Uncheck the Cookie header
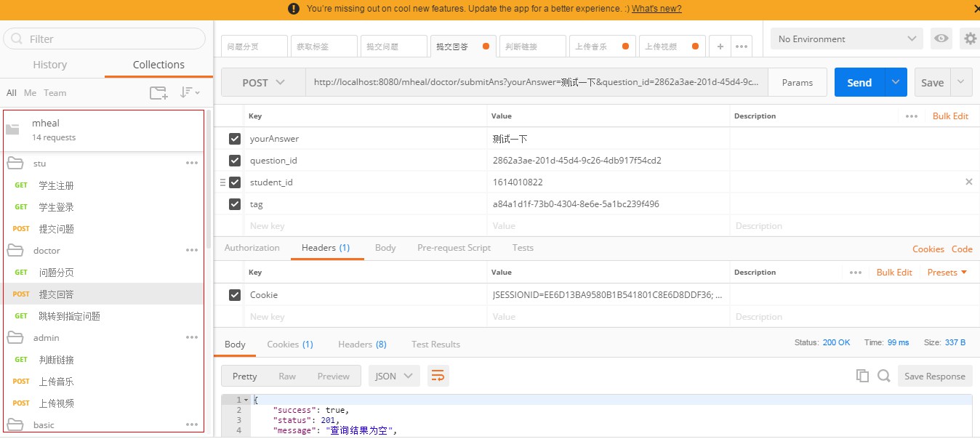980x439 pixels. (x=234, y=294)
